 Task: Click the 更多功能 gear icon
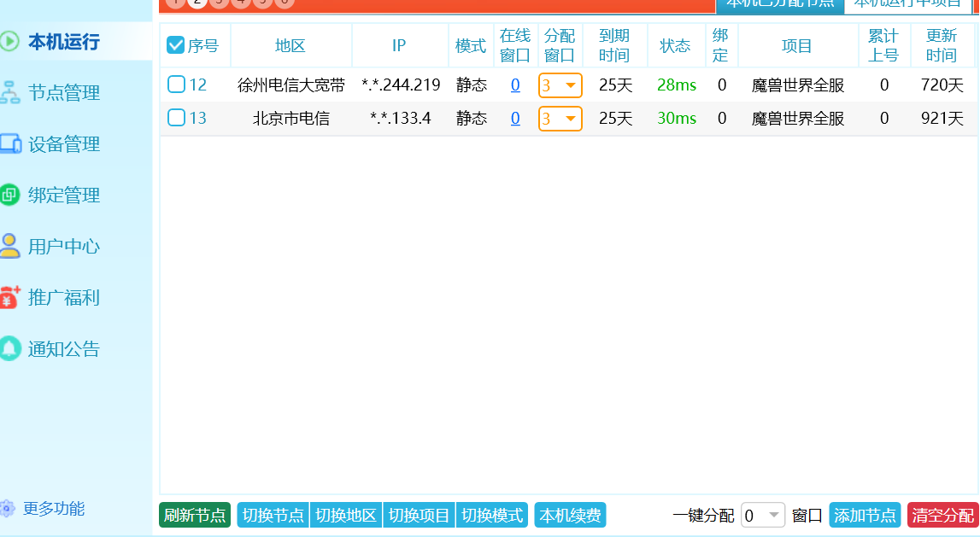8,509
